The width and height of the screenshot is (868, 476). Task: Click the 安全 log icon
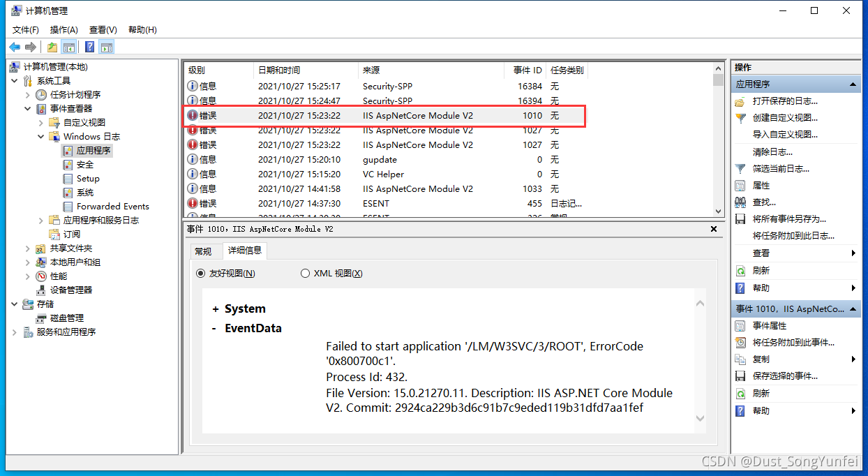(68, 165)
